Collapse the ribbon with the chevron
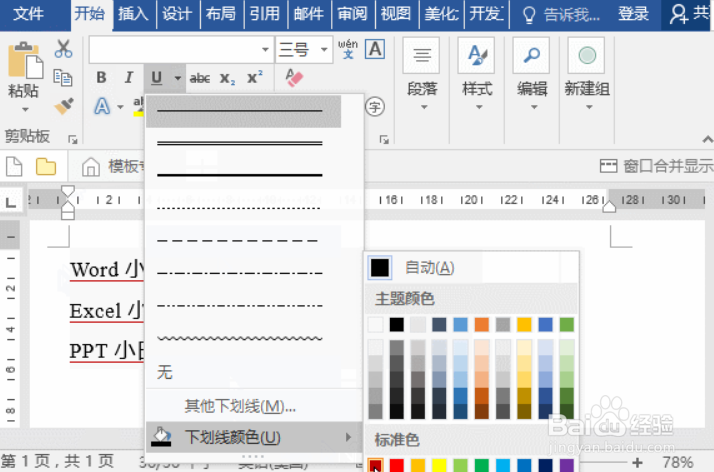The width and height of the screenshot is (714, 472). coord(707,139)
